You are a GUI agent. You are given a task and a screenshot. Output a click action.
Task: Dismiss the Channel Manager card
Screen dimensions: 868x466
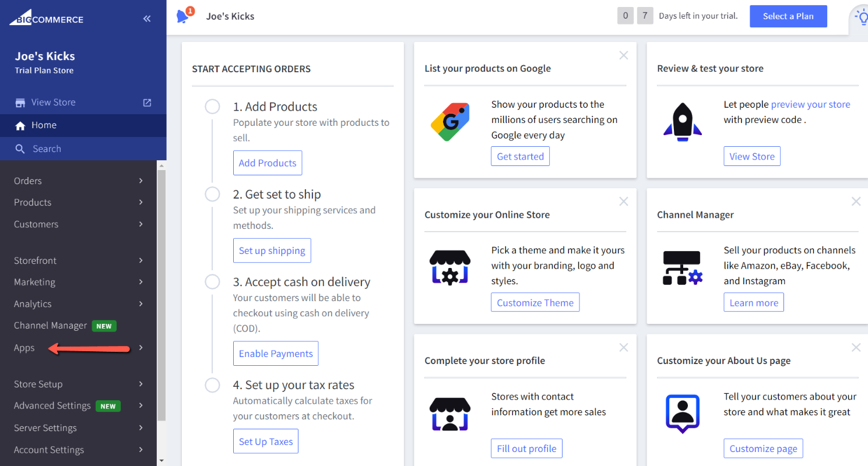tap(856, 202)
